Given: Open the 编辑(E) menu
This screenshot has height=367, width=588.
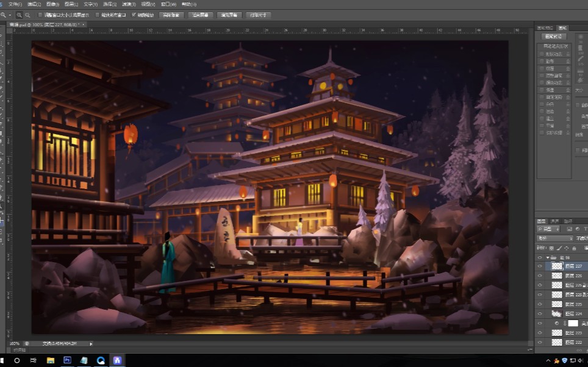Looking at the screenshot, I should [34, 4].
